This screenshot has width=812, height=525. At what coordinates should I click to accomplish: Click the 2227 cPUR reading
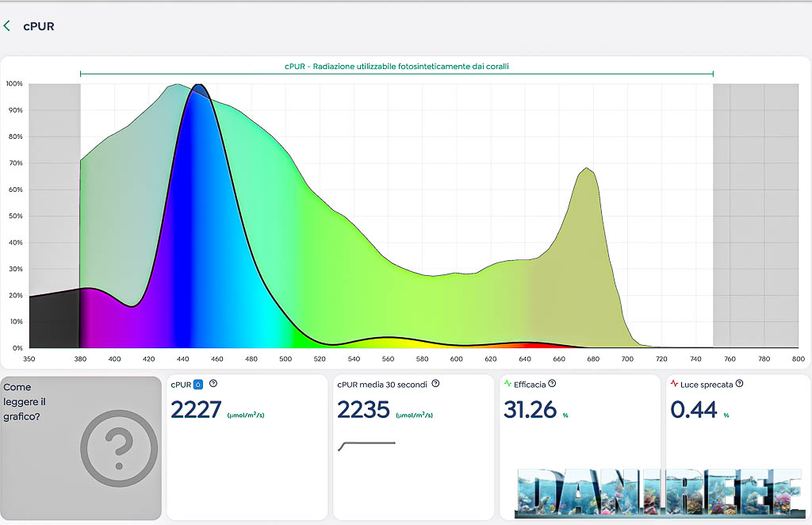tap(196, 409)
